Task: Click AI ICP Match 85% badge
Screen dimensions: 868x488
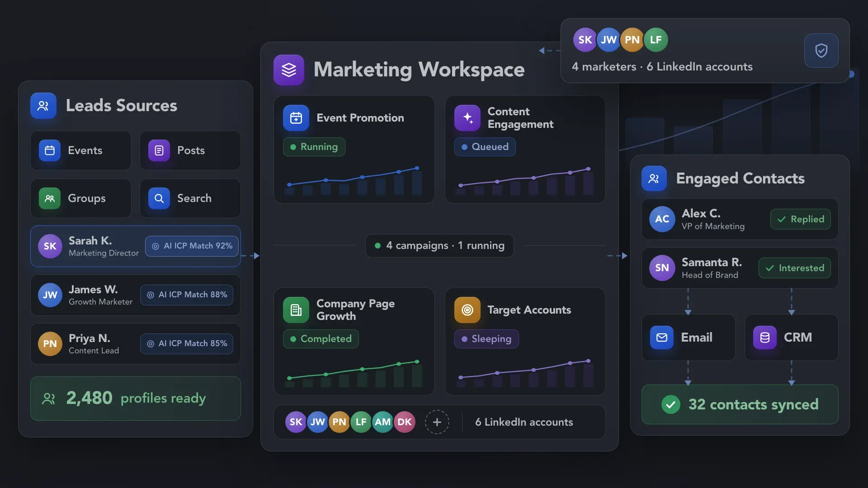Action: tap(187, 343)
